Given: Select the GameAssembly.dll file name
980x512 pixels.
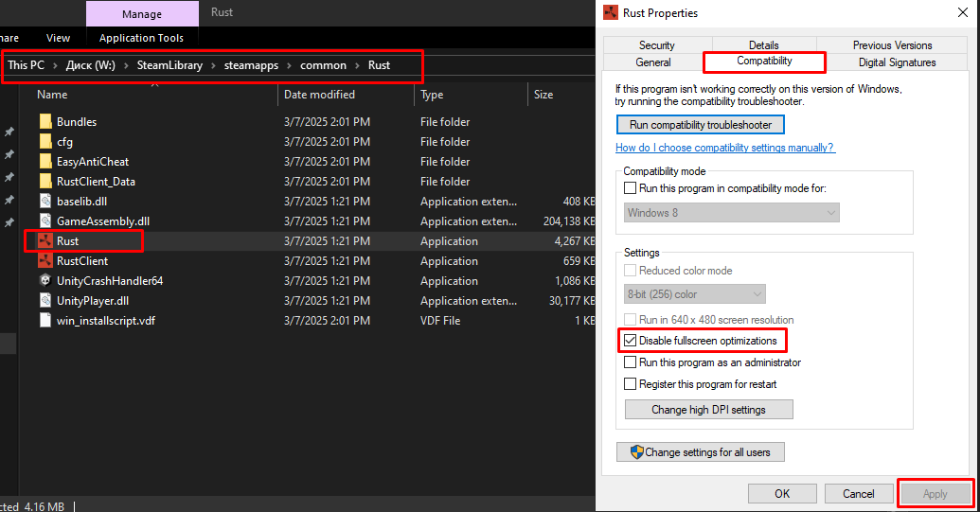Looking at the screenshot, I should pos(103,221).
